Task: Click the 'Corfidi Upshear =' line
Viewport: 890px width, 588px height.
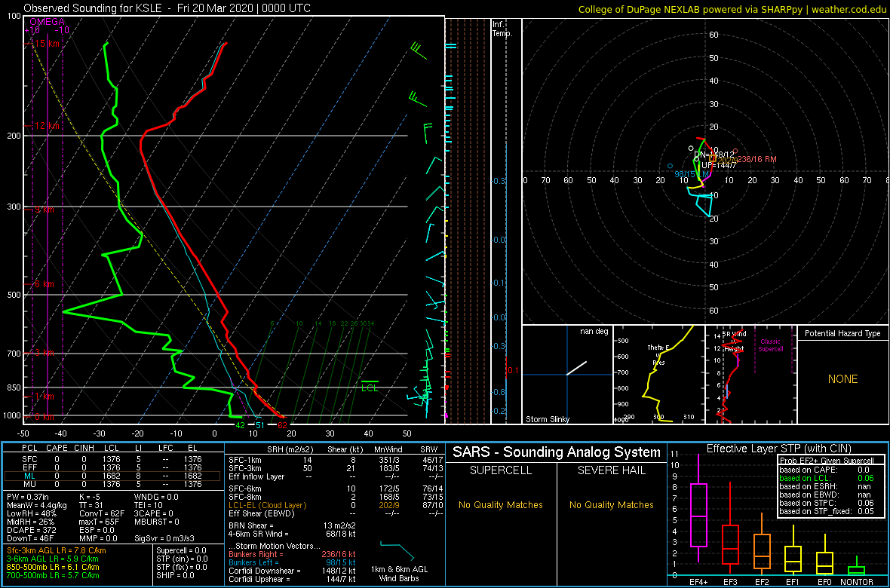Action: [293, 579]
